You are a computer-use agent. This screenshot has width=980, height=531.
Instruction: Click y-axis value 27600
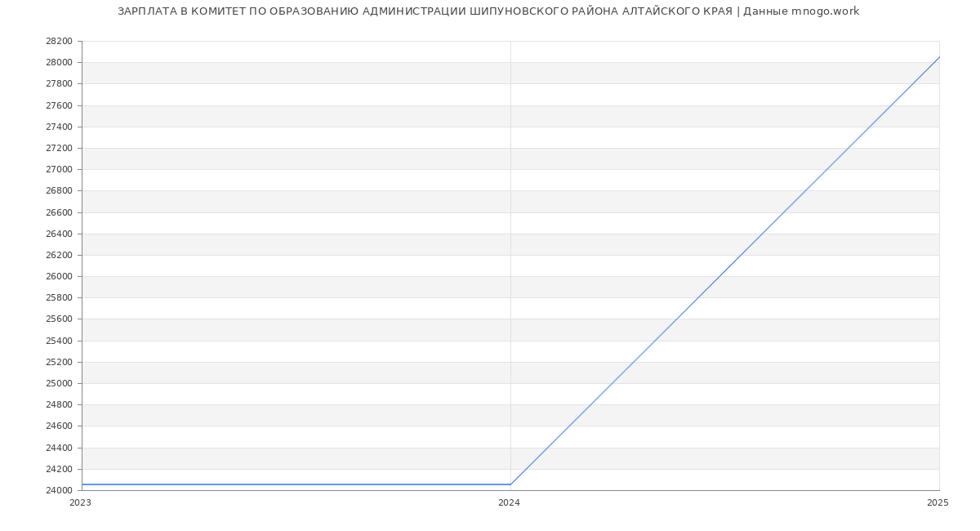59,105
